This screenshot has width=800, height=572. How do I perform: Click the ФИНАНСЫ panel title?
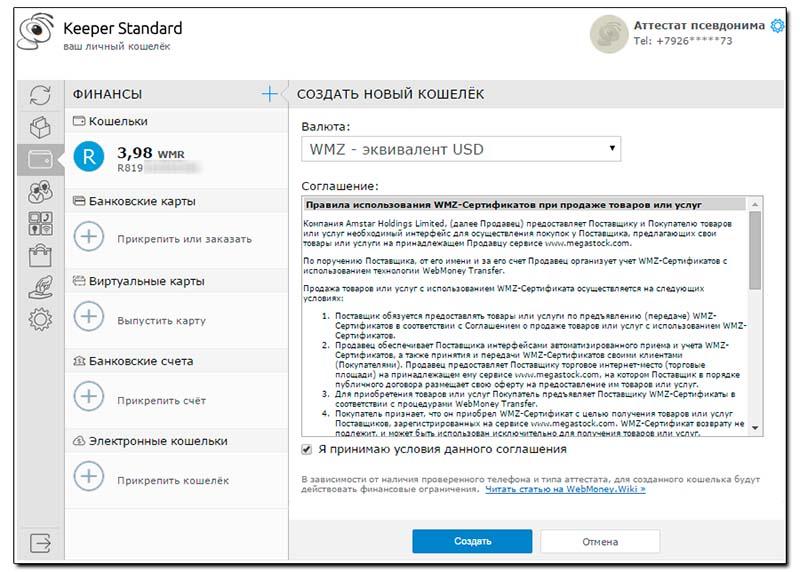click(x=108, y=94)
